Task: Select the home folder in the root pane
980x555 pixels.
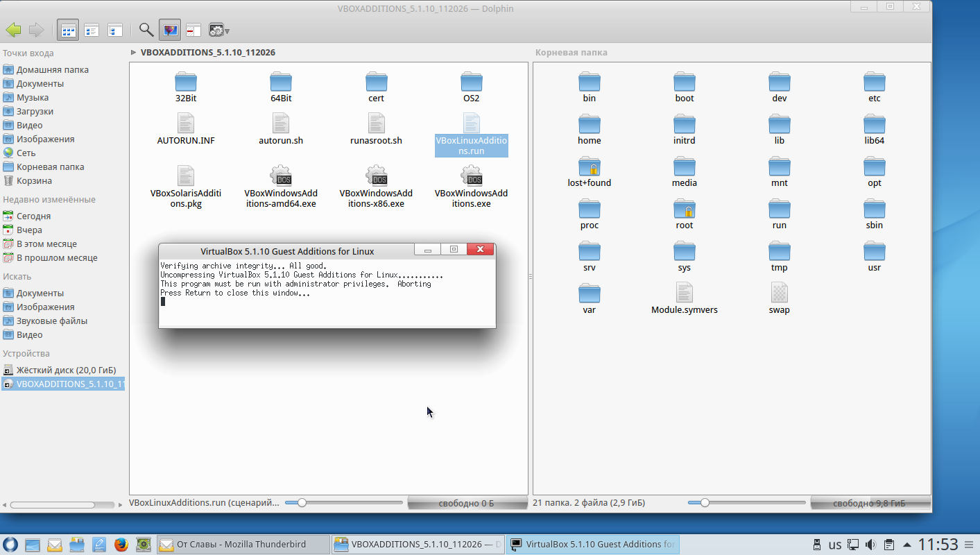Action: pyautogui.click(x=590, y=124)
